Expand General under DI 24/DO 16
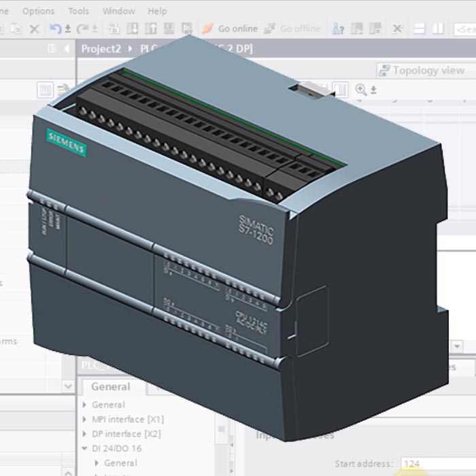Image resolution: width=476 pixels, height=476 pixels. pyautogui.click(x=97, y=463)
